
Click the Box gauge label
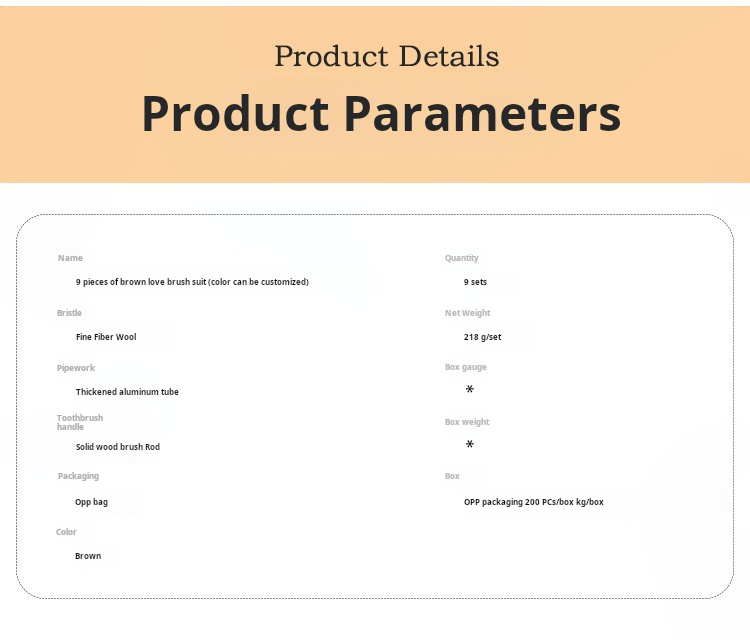(466, 367)
